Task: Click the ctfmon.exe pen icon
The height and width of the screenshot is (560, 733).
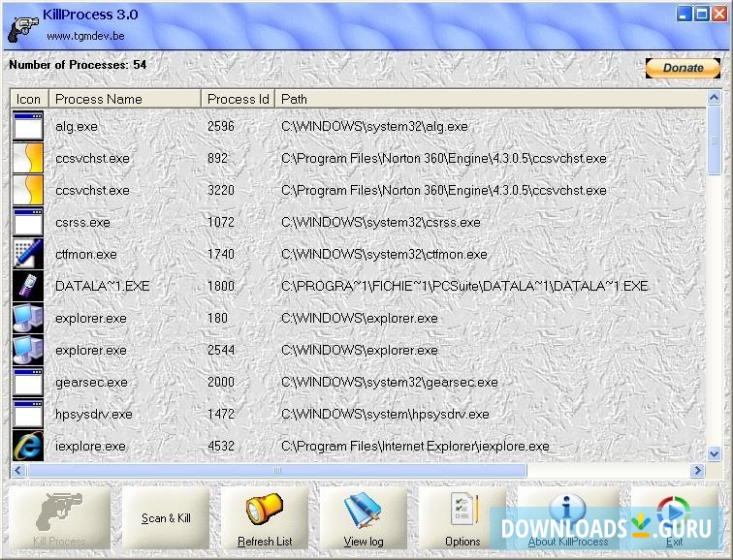Action: (28, 254)
